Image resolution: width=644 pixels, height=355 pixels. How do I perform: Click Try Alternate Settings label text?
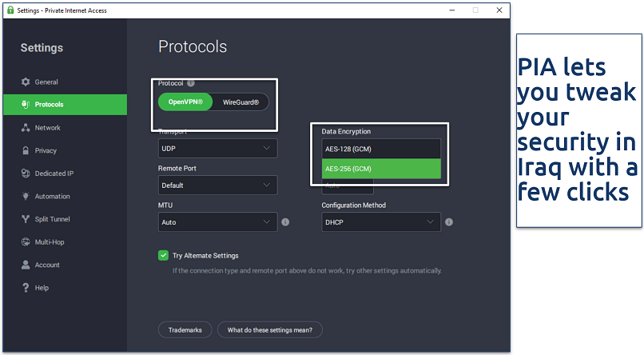[x=205, y=256]
